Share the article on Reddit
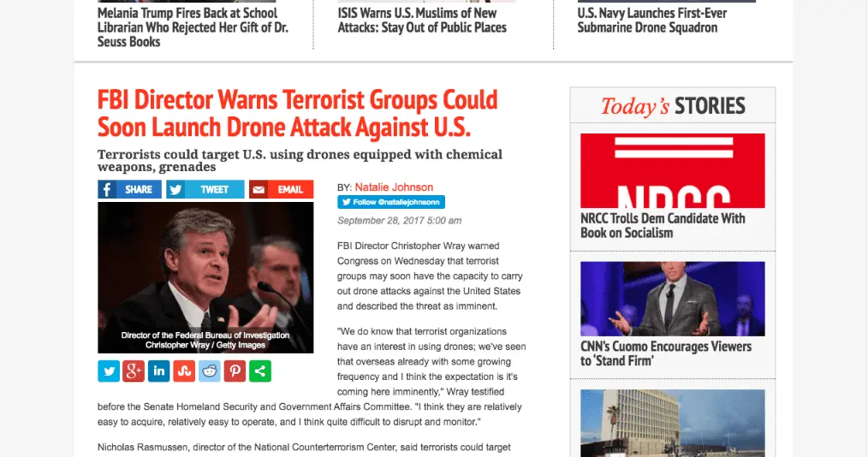Image resolution: width=868 pixels, height=457 pixels. pyautogui.click(x=209, y=371)
